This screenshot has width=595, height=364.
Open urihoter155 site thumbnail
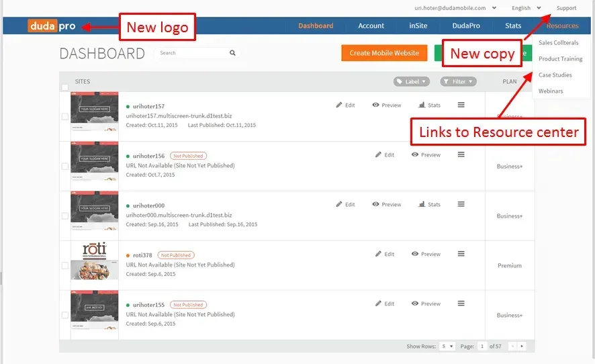point(95,310)
